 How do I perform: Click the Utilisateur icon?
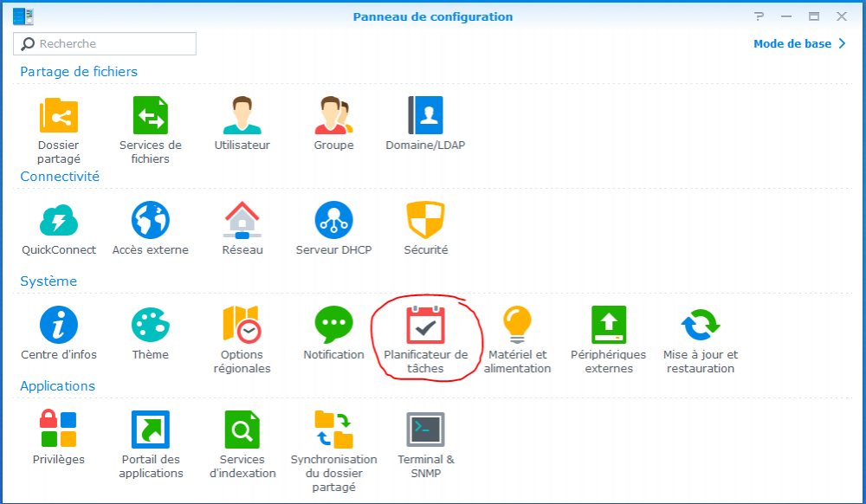242,116
